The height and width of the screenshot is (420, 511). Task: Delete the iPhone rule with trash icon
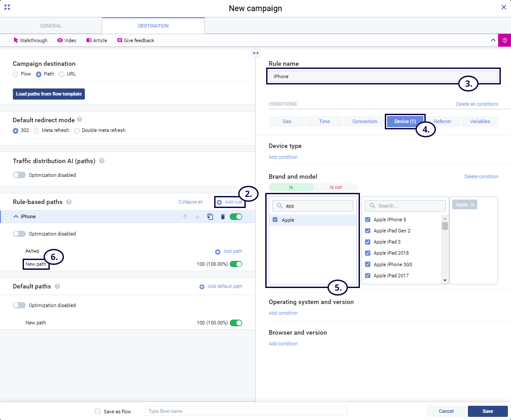[x=223, y=217]
